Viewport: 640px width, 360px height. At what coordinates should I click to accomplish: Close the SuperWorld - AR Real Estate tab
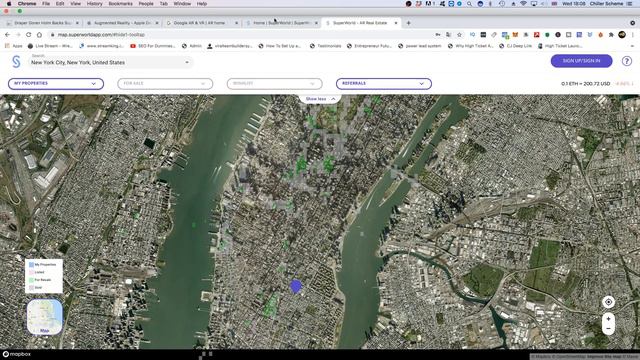[x=396, y=23]
